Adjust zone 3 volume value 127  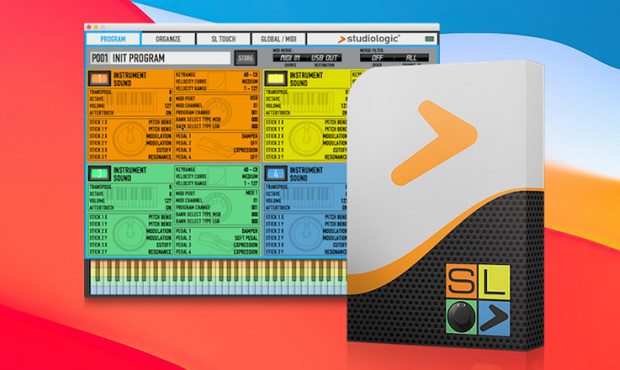(168, 201)
